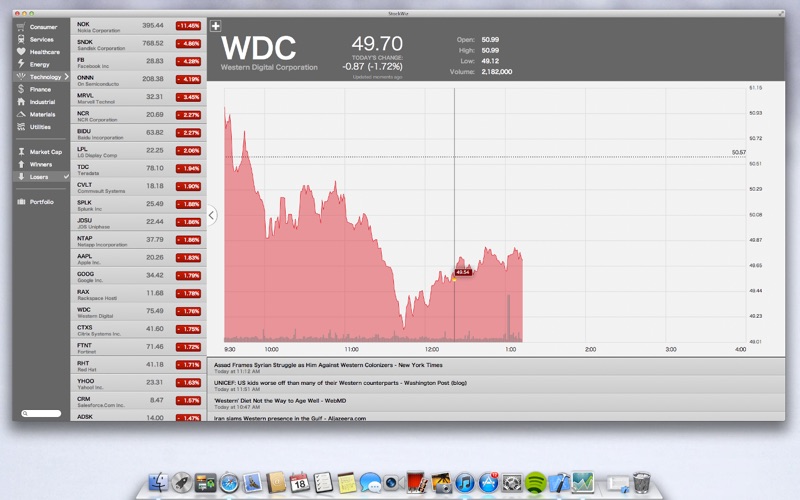Select the FTNT Fortinet row
This screenshot has height=500, width=800.
point(138,347)
